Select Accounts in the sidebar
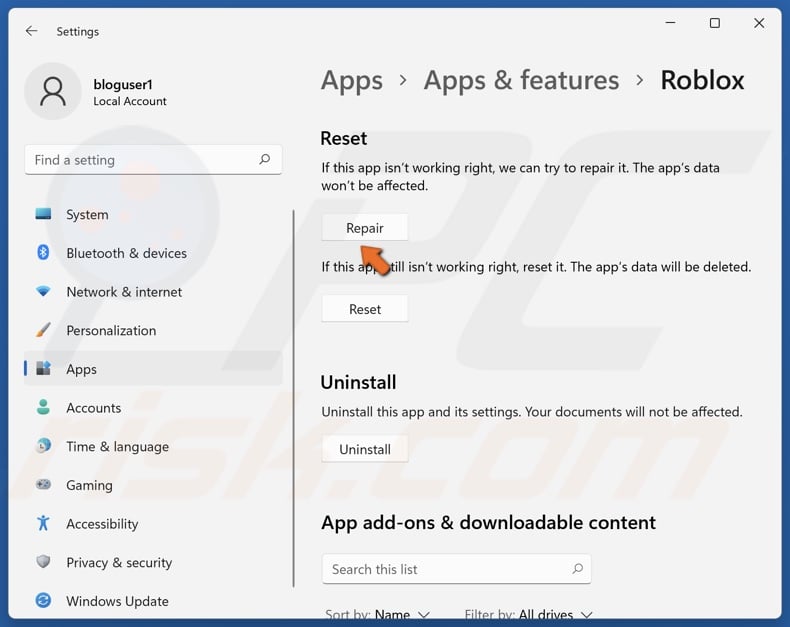 [x=154, y=408]
